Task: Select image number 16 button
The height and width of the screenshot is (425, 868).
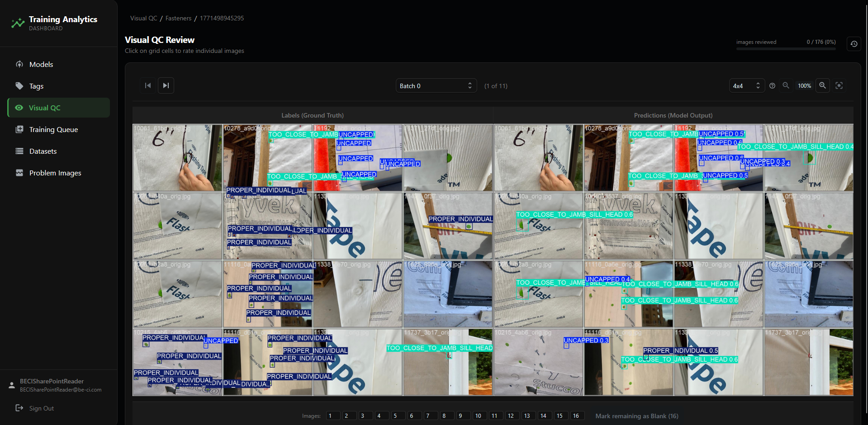Action: 577,416
